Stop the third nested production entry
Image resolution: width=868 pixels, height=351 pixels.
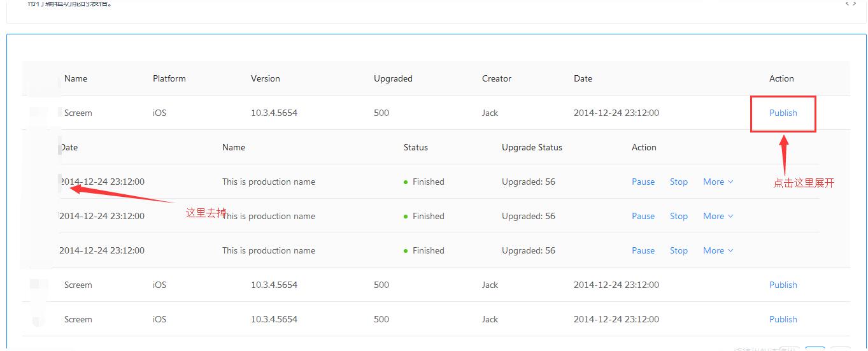(678, 250)
